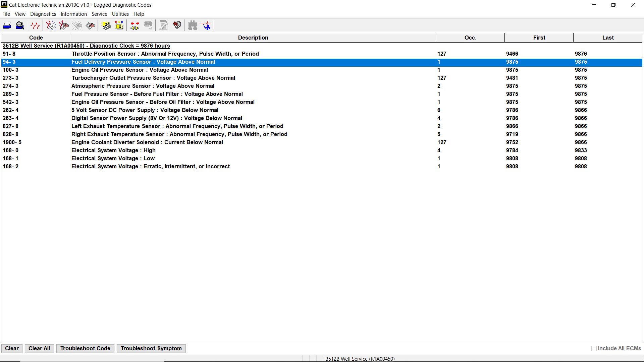Select the Engine Coolant Diverter Solenoid code row
This screenshot has width=644, height=362.
147,142
